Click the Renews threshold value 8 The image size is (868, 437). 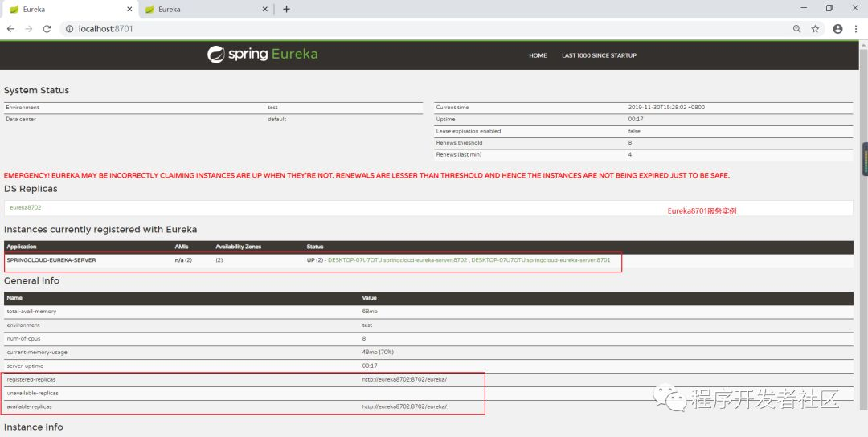pos(630,143)
